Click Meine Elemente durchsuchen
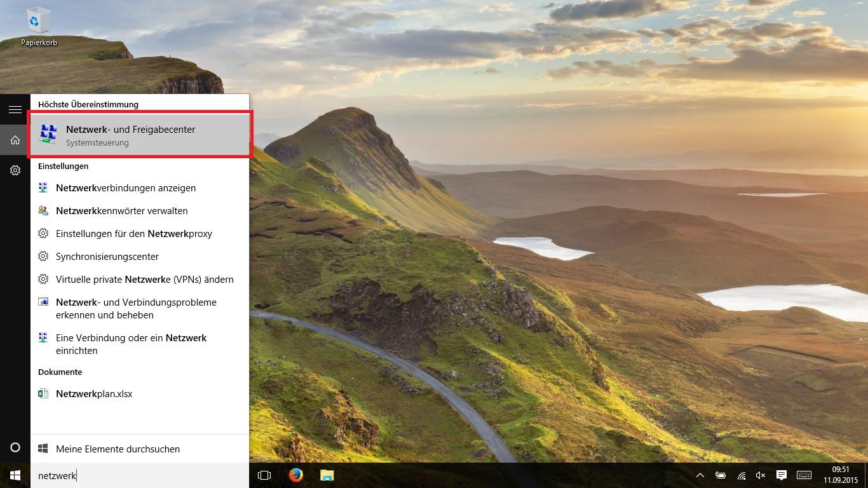The height and width of the screenshot is (488, 868). (x=140, y=449)
